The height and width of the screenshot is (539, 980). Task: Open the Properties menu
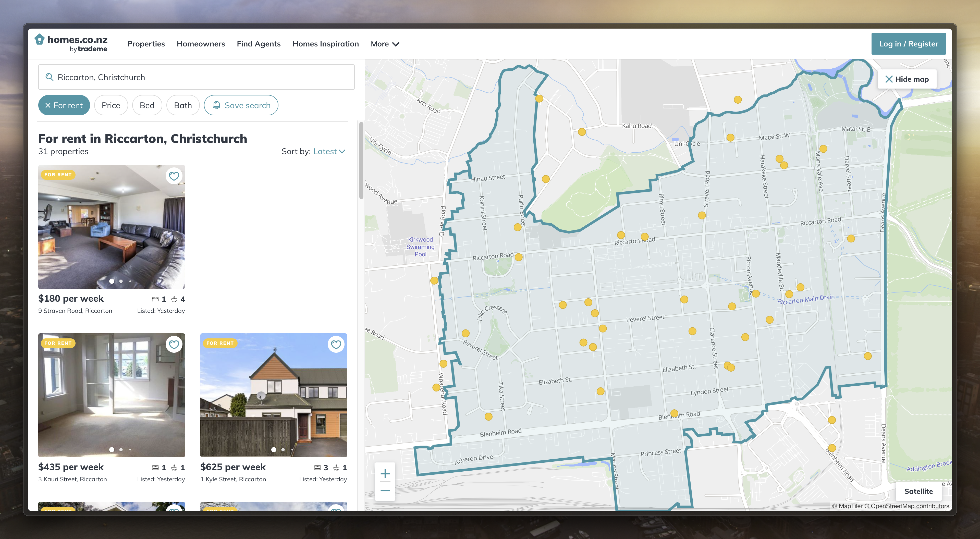coord(146,44)
